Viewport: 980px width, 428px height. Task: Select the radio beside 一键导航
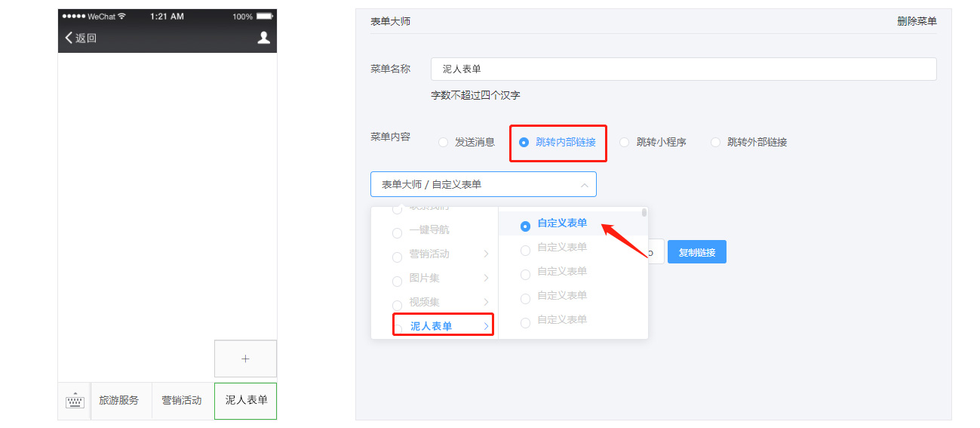tap(397, 232)
